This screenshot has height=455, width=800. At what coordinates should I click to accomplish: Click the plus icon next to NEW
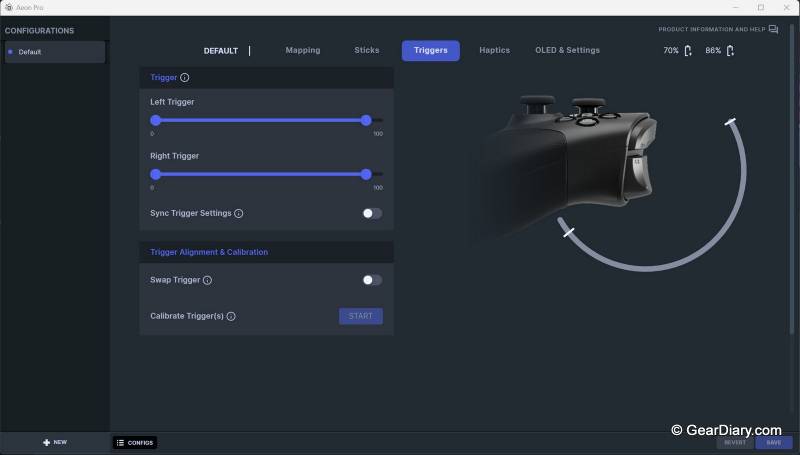click(x=46, y=442)
